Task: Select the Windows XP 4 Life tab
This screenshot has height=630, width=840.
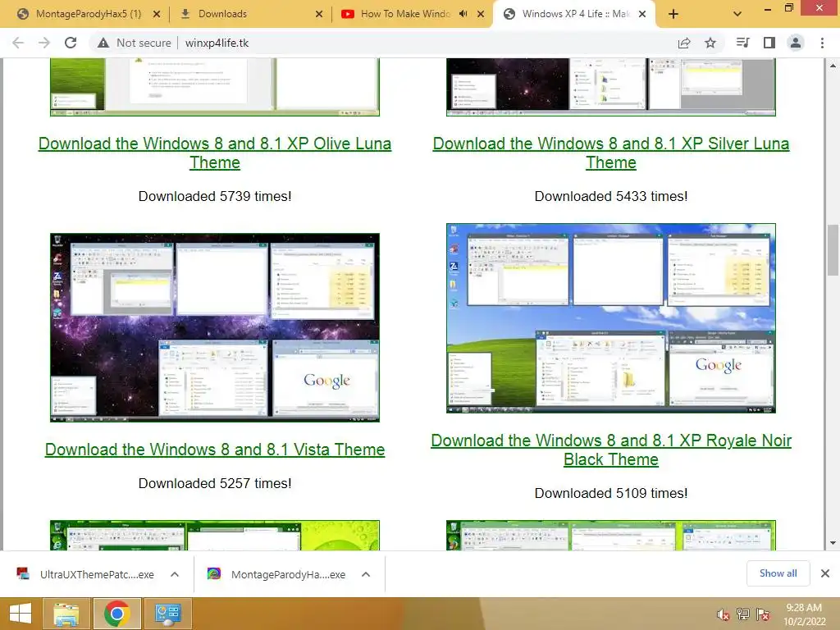Action: coord(576,14)
